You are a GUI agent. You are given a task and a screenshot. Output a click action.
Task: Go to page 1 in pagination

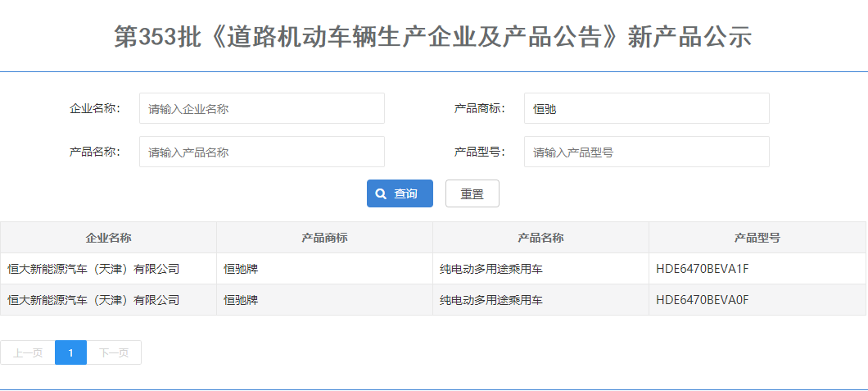coord(71,352)
